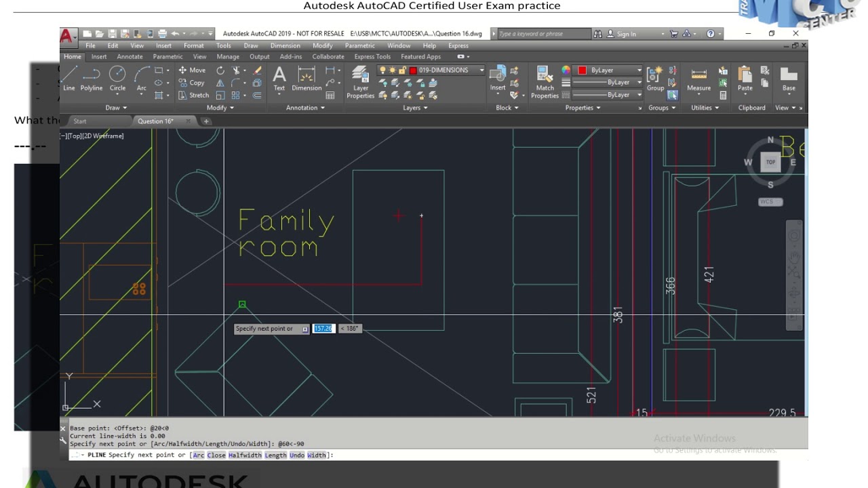Open the Dimension menu
This screenshot has height=488, width=868.
click(x=285, y=46)
